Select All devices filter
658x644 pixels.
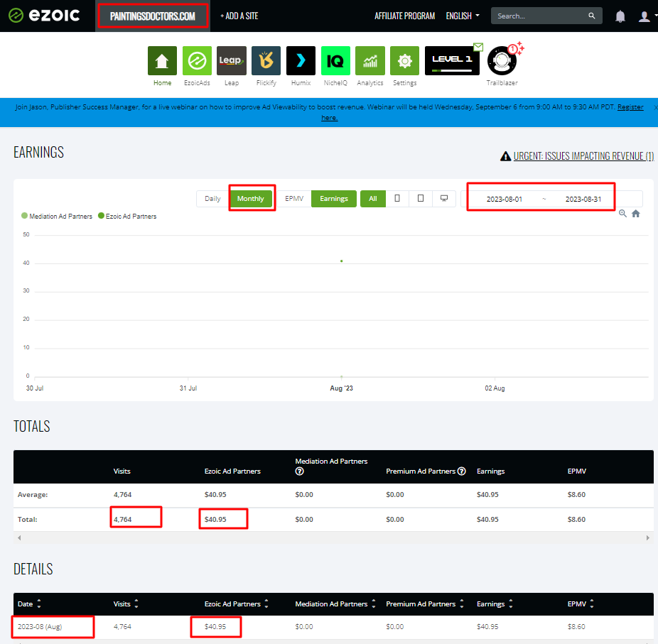(373, 199)
